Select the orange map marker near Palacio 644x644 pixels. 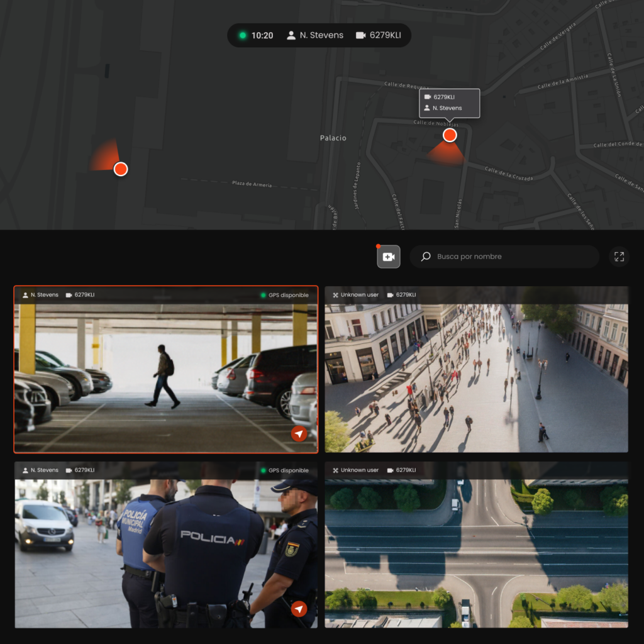coord(449,135)
